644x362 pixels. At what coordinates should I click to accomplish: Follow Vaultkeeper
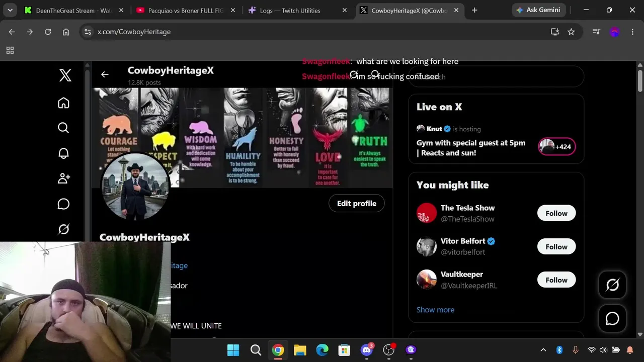click(556, 280)
